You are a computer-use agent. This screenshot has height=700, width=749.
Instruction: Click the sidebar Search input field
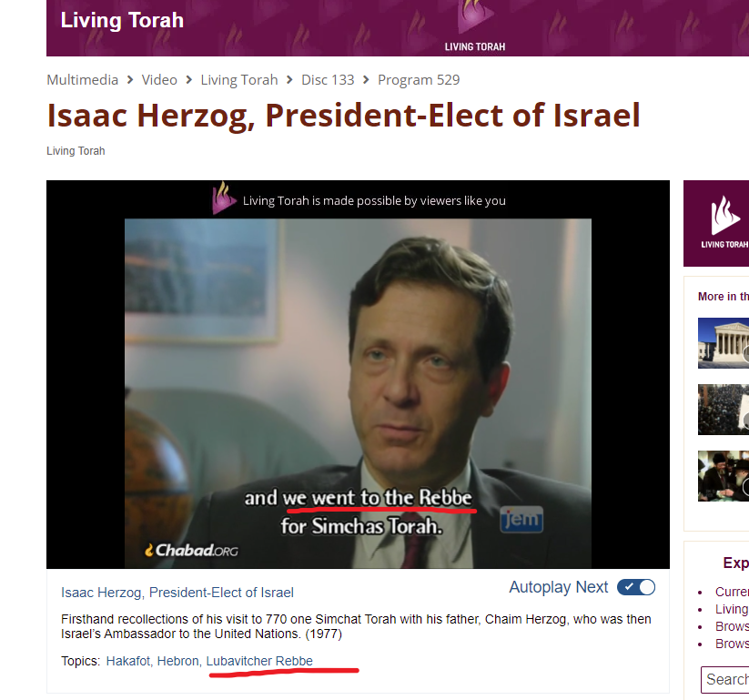point(724,679)
